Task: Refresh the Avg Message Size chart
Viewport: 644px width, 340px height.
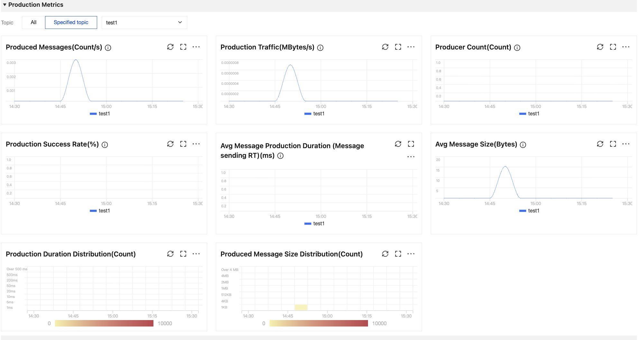Action: 600,144
